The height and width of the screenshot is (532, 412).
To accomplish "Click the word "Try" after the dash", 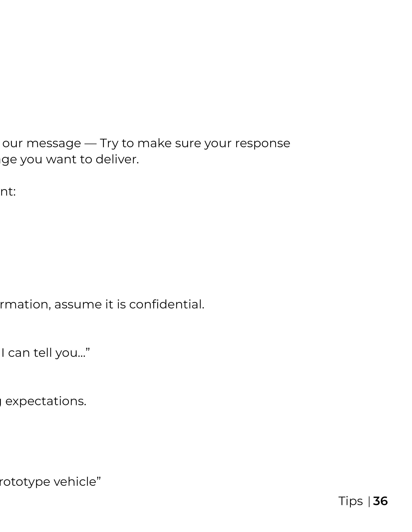I will [109, 144].
